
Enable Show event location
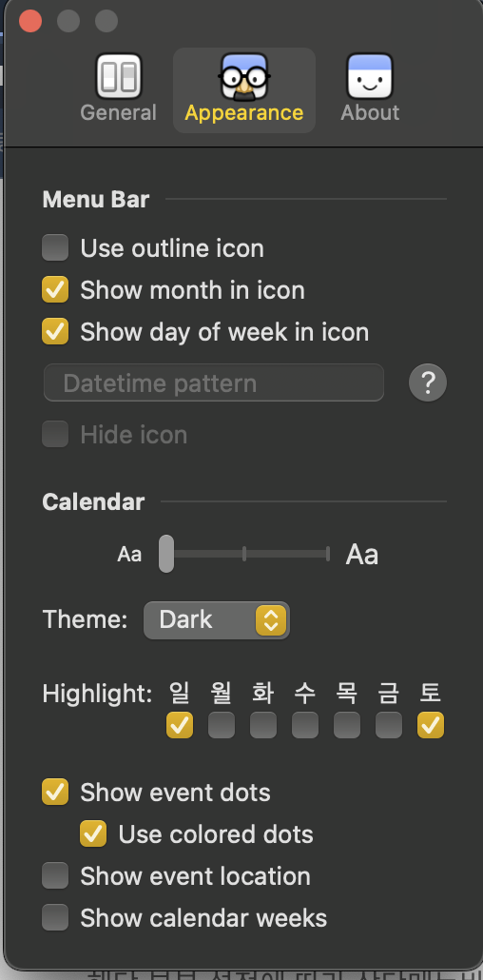(x=55, y=875)
